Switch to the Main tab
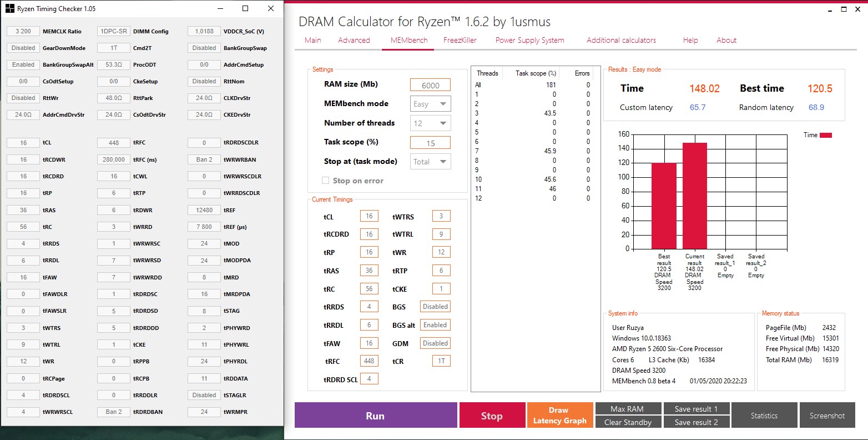 [x=313, y=40]
